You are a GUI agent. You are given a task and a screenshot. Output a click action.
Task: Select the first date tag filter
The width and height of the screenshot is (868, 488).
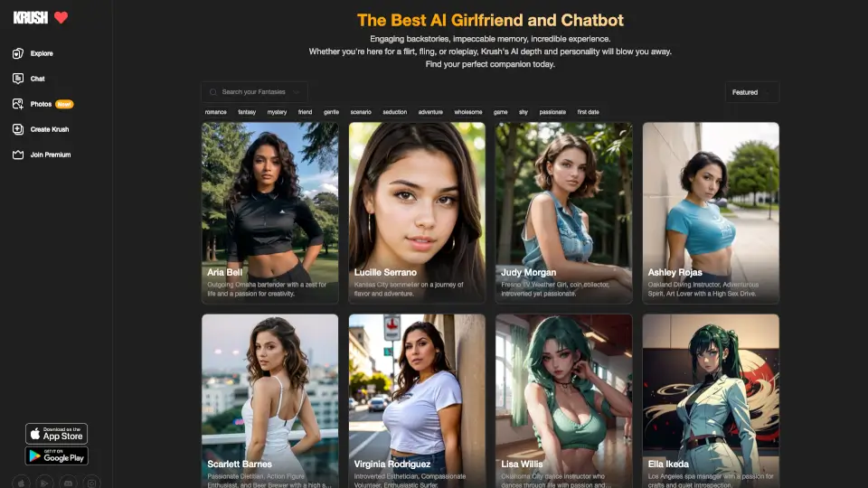[588, 112]
